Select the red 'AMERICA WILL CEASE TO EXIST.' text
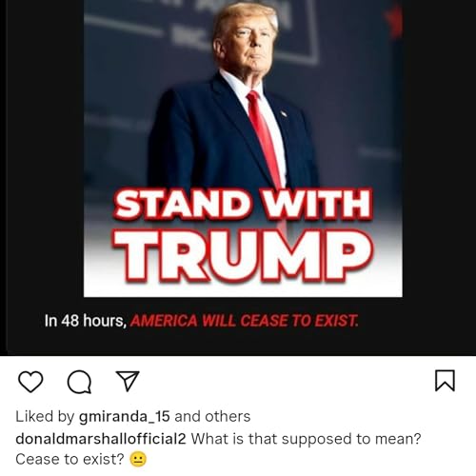The height and width of the screenshot is (476, 476). [245, 321]
